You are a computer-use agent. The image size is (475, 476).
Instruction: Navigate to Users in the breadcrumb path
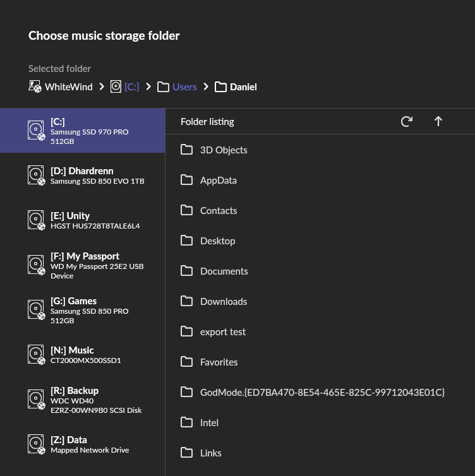tap(184, 87)
